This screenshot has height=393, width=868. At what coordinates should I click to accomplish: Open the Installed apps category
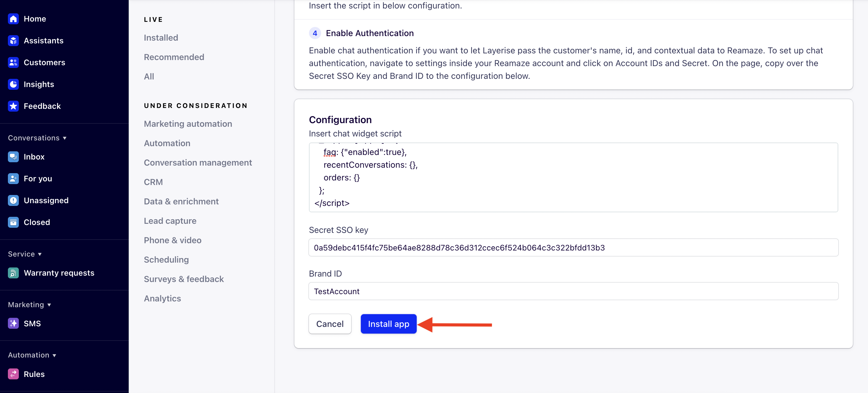pyautogui.click(x=161, y=38)
